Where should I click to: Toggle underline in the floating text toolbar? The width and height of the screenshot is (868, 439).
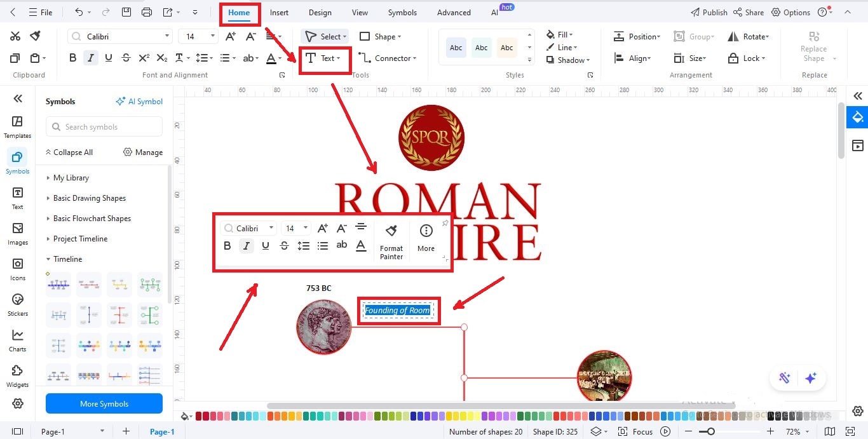click(265, 246)
